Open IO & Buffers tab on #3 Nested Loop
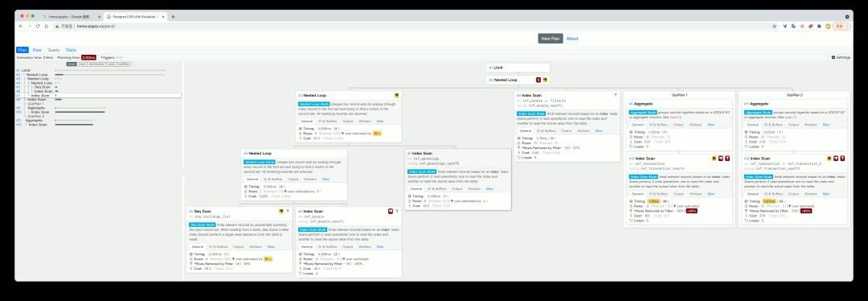868x301 pixels. pyautogui.click(x=327, y=121)
